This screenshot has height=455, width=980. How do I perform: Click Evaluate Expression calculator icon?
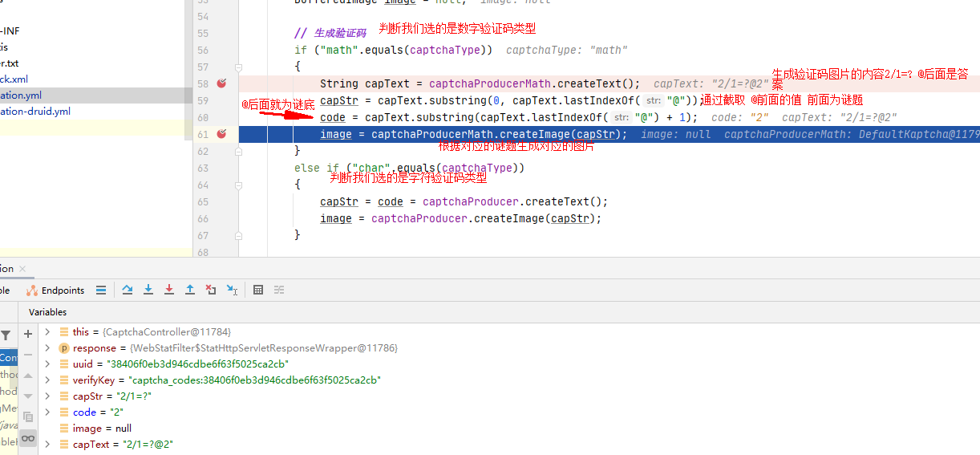point(258,290)
